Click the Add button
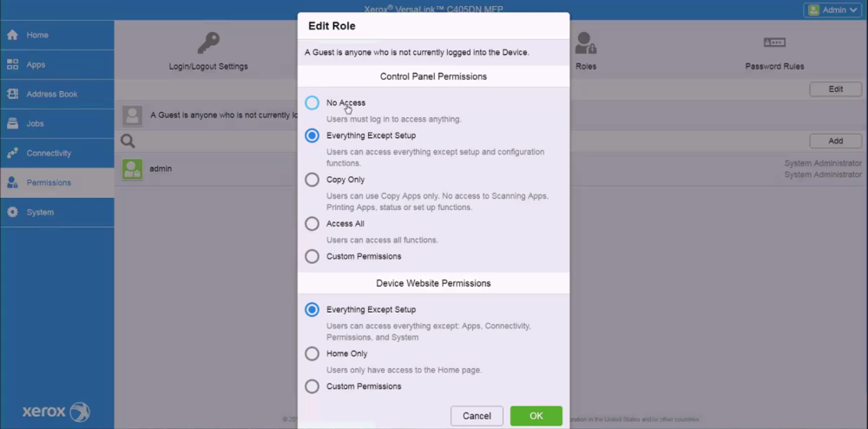Image resolution: width=868 pixels, height=429 pixels. coord(835,141)
